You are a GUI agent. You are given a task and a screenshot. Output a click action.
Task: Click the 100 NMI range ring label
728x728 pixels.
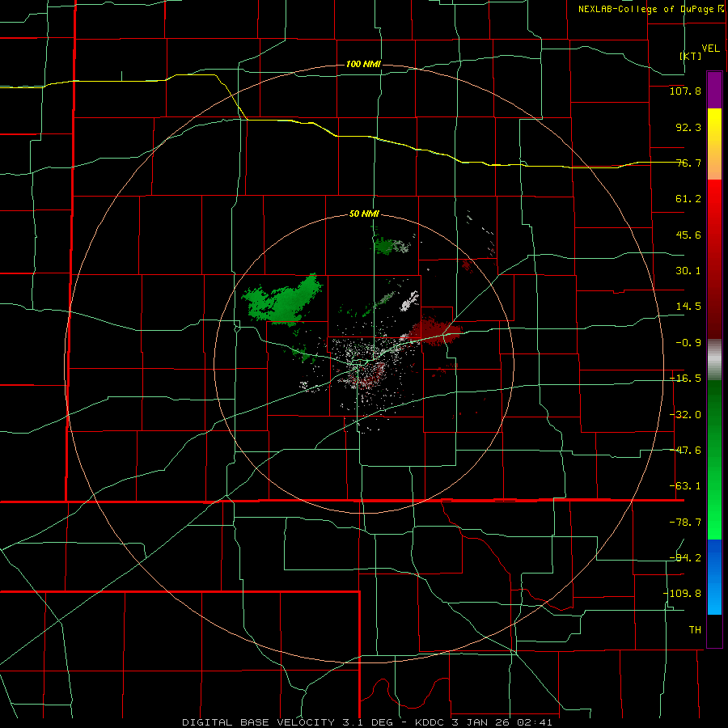coord(363,64)
